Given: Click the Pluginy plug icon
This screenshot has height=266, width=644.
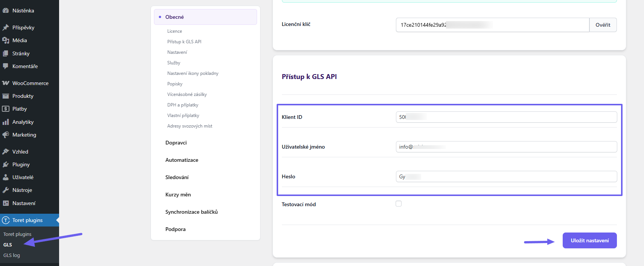Looking at the screenshot, I should [x=6, y=164].
